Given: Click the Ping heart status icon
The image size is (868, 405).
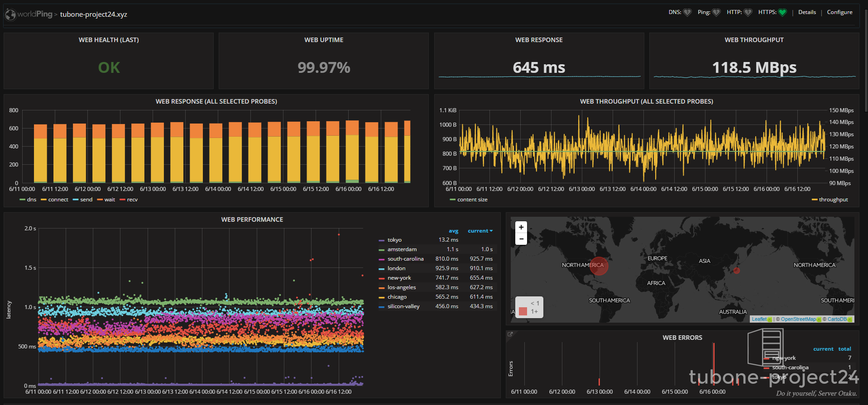Looking at the screenshot, I should [x=716, y=13].
